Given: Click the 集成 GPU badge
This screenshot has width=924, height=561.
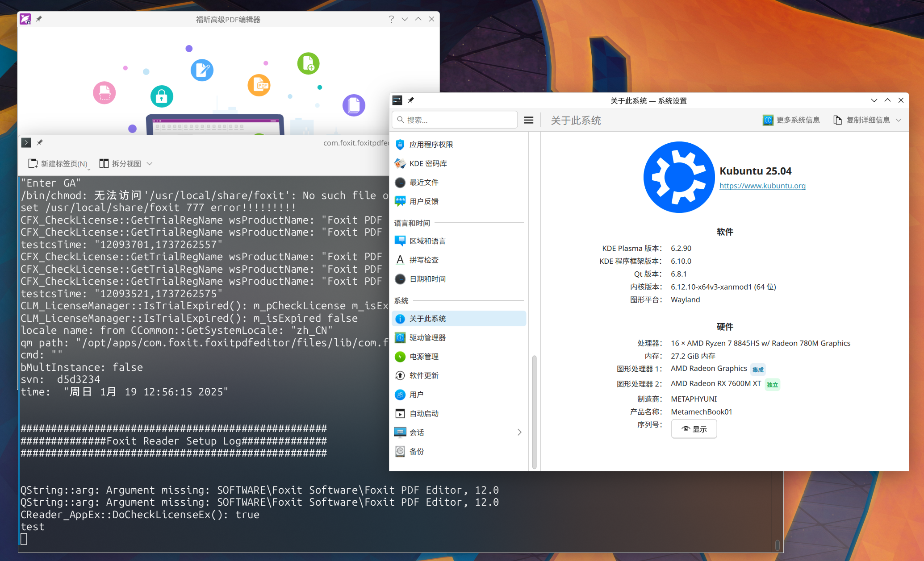Looking at the screenshot, I should pyautogui.click(x=758, y=370).
